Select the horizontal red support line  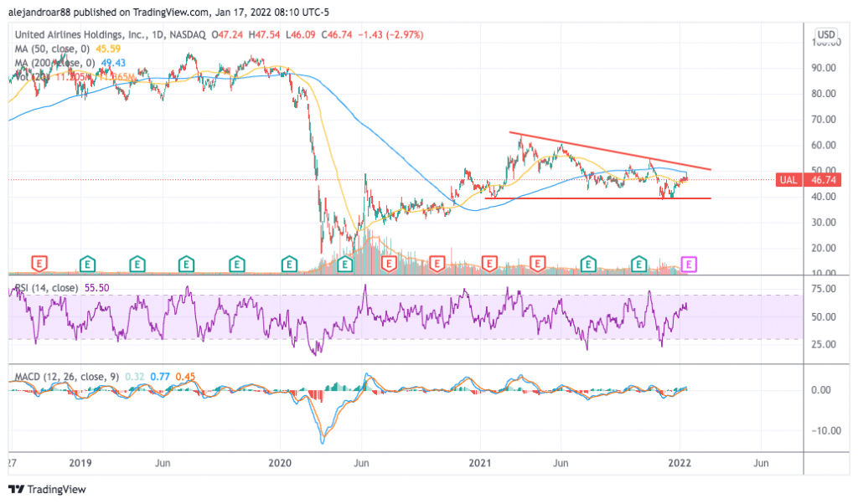click(x=598, y=198)
